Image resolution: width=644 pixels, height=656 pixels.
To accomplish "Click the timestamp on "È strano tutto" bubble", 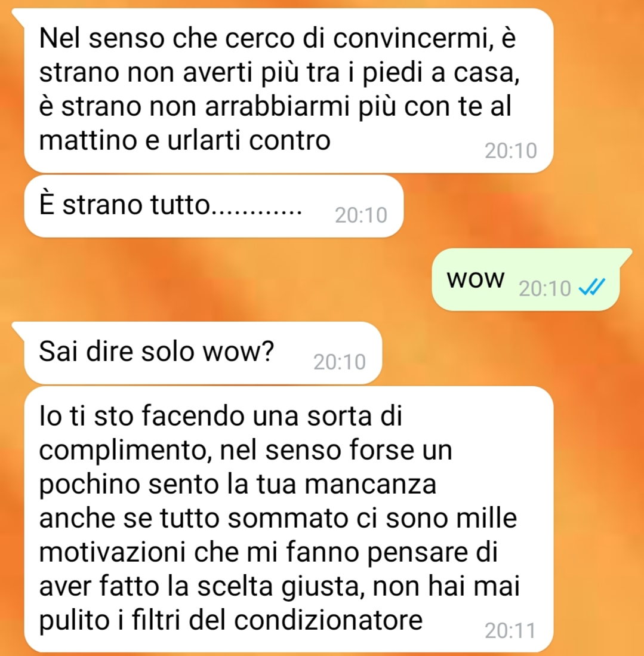I will coord(361,215).
